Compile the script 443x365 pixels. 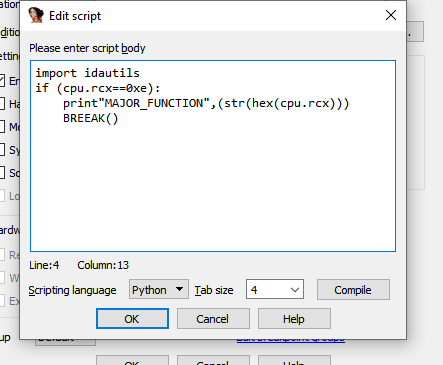coord(353,290)
